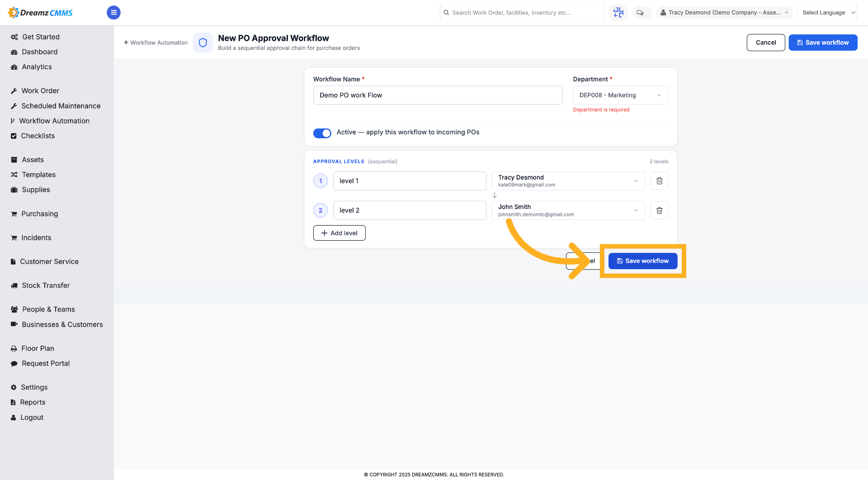Click the DreamzCMMS logo
This screenshot has height=480, width=868.
(40, 13)
